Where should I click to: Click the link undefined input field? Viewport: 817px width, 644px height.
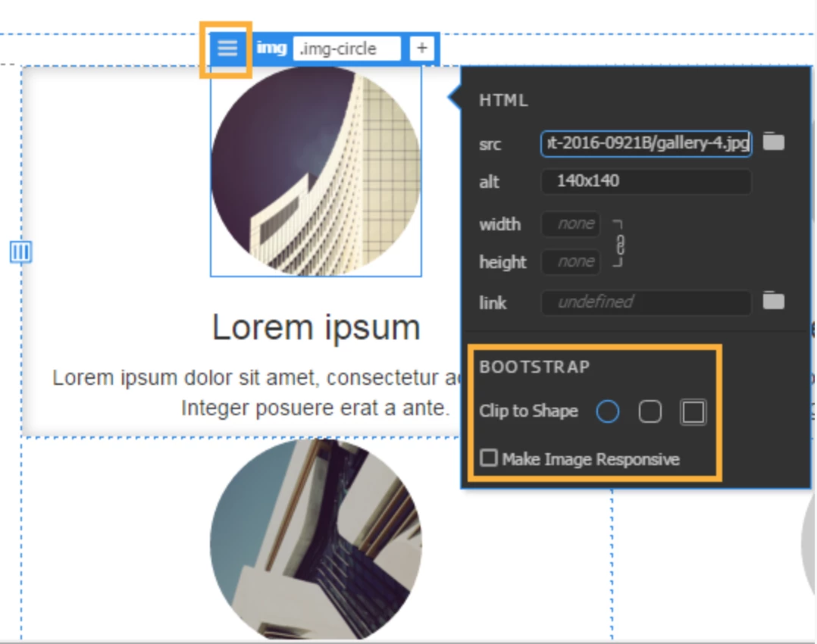(x=646, y=302)
